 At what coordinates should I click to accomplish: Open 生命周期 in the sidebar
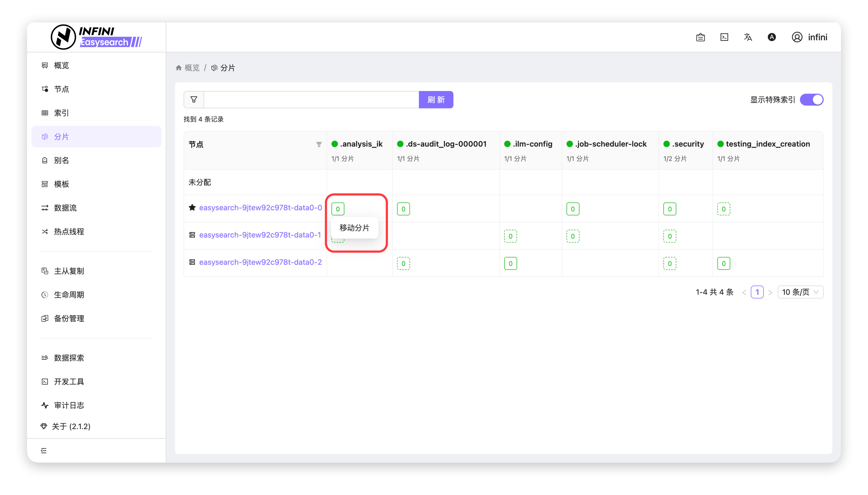pos(69,295)
